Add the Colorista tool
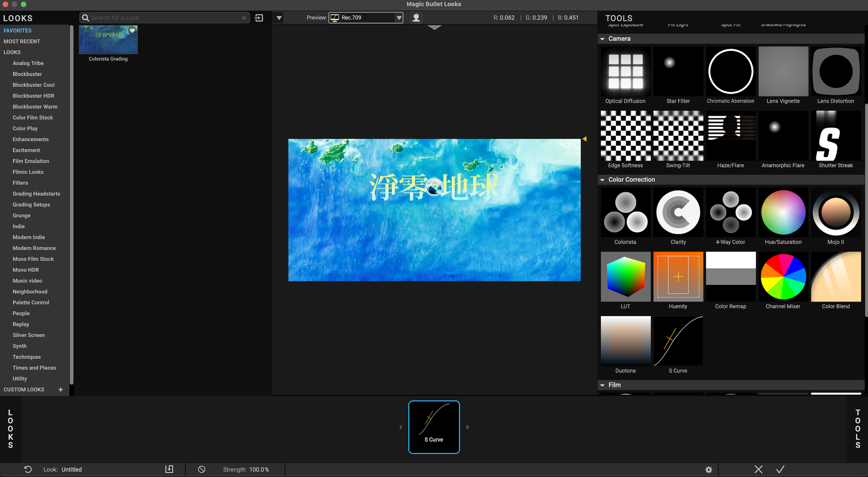 point(625,213)
